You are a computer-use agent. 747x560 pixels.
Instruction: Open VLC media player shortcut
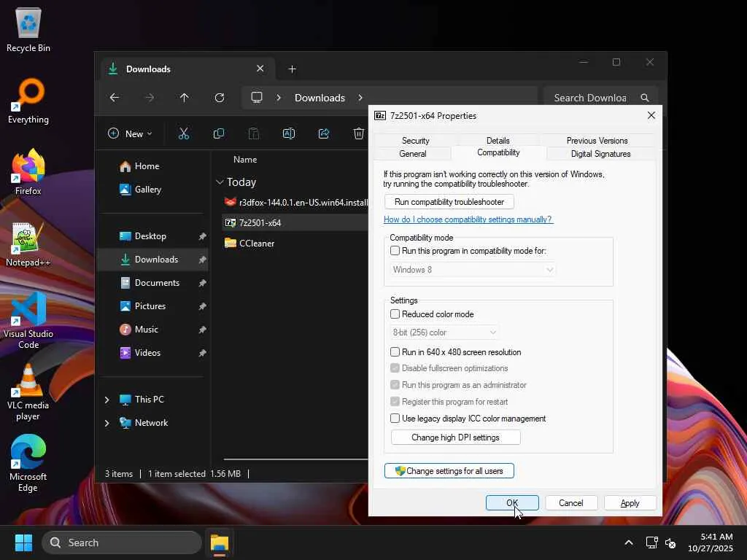pyautogui.click(x=28, y=392)
